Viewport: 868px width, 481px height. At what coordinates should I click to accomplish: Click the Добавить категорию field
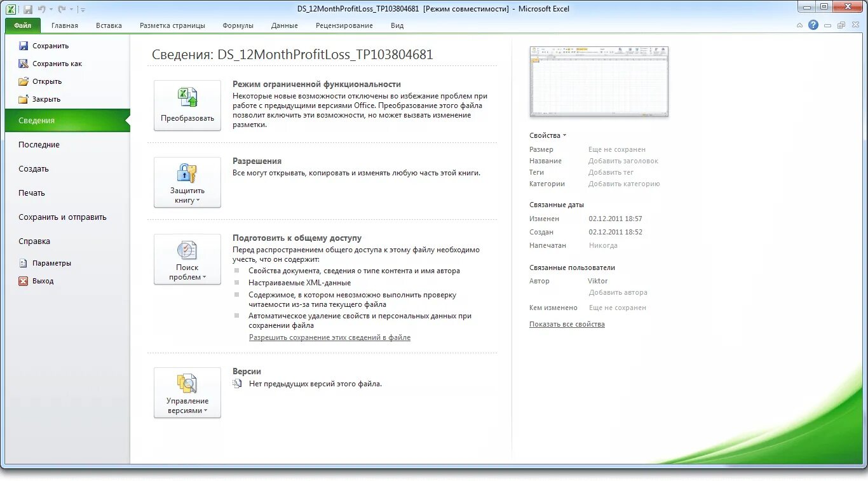[x=624, y=184]
